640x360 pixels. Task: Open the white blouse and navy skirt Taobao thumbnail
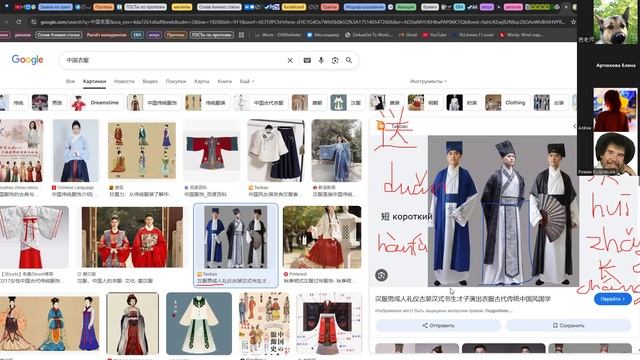coord(276,151)
